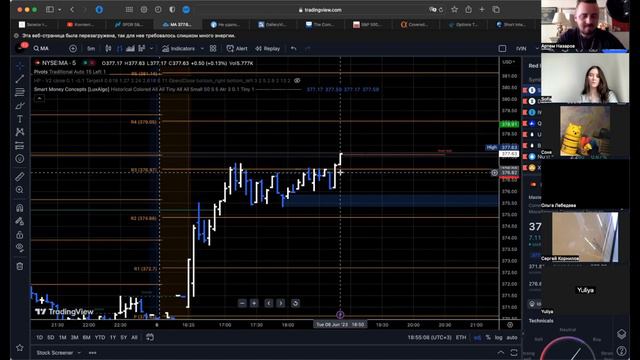Open USD currency dropdown on price scale

click(509, 62)
